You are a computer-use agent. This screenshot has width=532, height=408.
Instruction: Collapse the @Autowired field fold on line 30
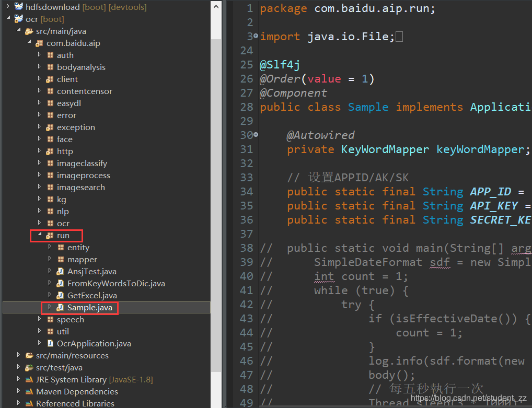[256, 135]
